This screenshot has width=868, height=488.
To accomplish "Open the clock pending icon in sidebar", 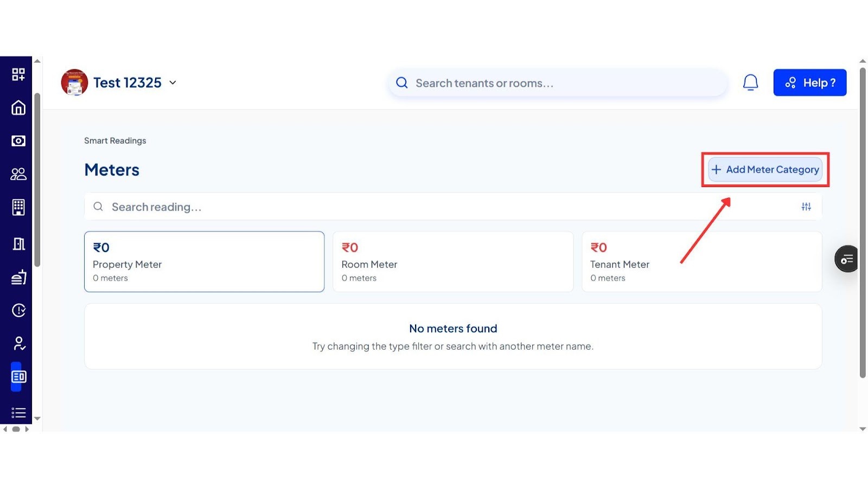I will [18, 310].
